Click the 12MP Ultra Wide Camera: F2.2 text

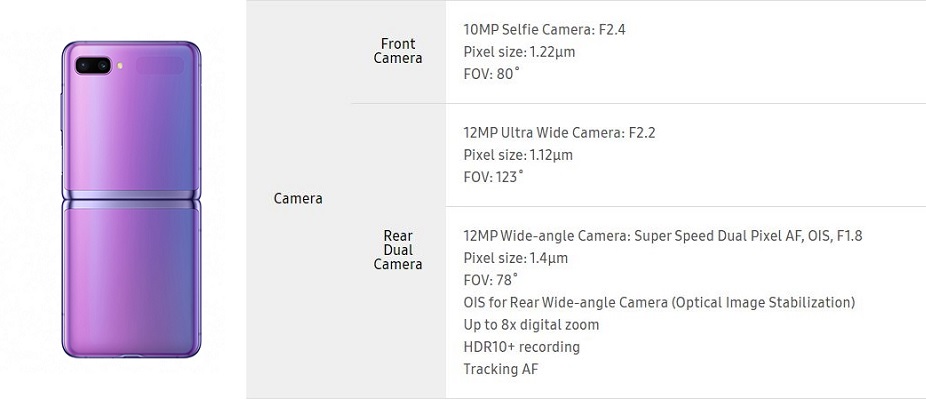pos(559,133)
